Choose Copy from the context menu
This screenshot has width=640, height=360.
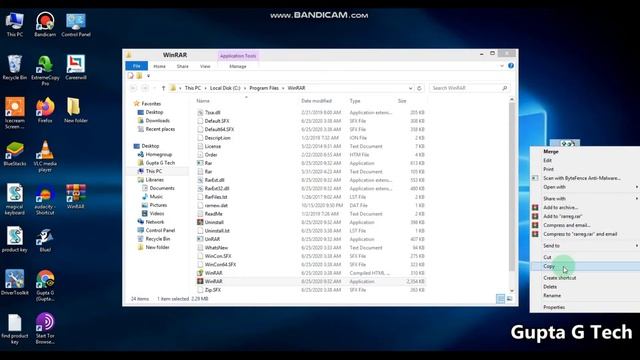pyautogui.click(x=584, y=266)
